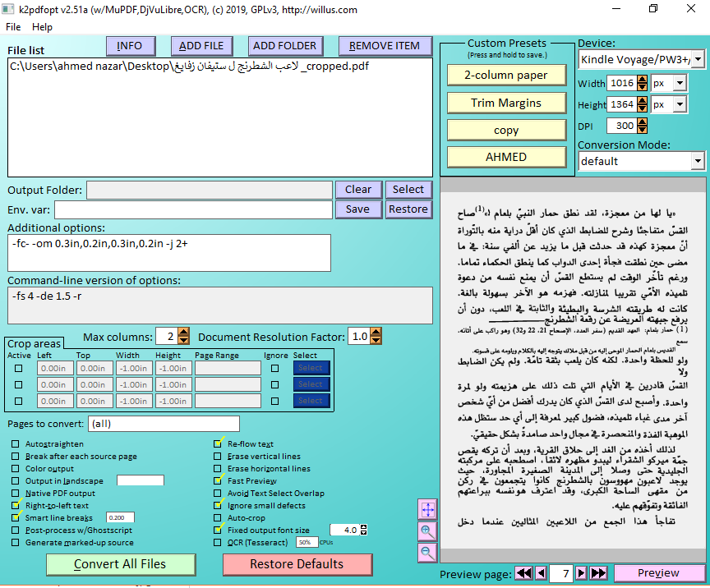Toggle Erase vertical lines checkbox
The height and width of the screenshot is (588, 710).
pos(218,457)
